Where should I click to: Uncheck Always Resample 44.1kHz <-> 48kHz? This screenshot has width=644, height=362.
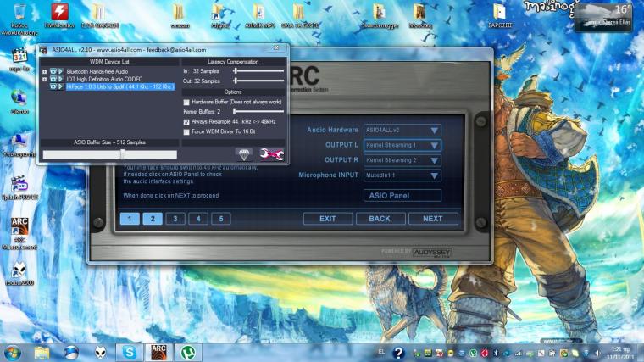[x=186, y=121]
